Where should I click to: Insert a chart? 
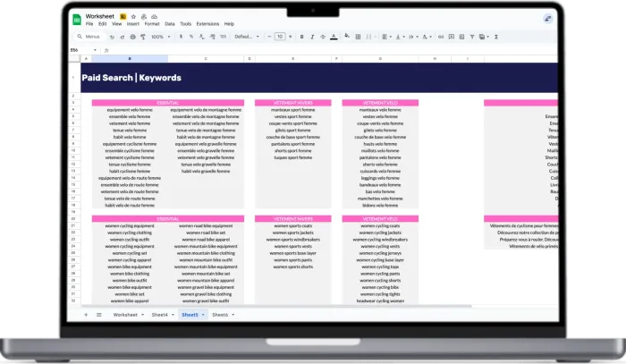(461, 37)
